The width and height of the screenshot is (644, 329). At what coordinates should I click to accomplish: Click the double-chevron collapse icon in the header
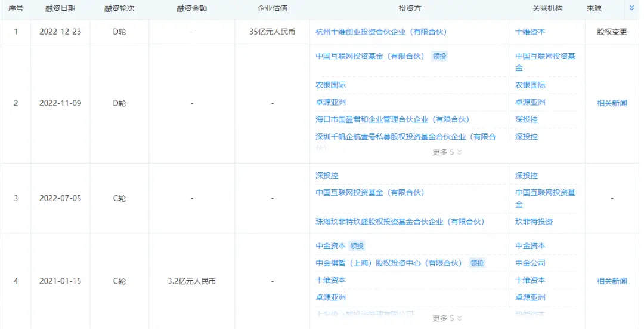tap(631, 7)
